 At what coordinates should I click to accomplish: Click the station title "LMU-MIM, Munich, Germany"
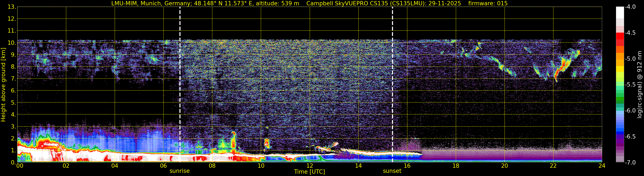(152, 3)
